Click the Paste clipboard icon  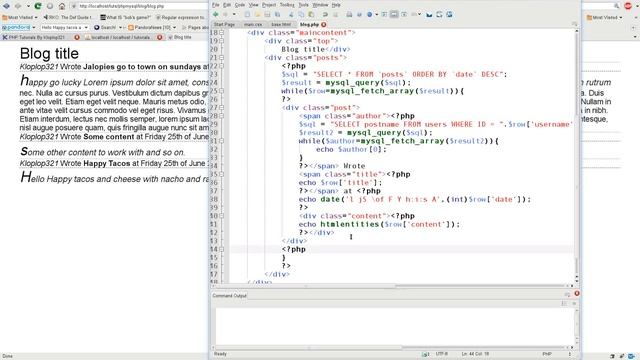[x=311, y=14]
